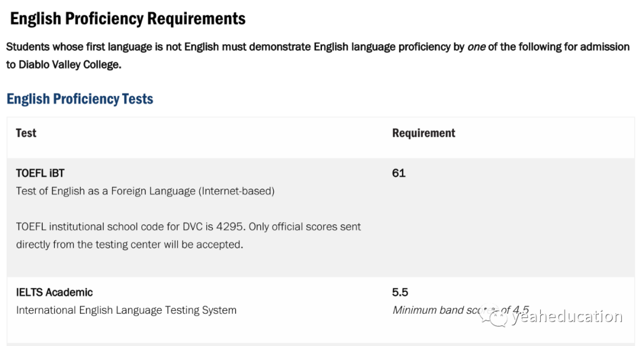This screenshot has width=644, height=346.
Task: Click the IELTS Academic row title
Action: [54, 292]
